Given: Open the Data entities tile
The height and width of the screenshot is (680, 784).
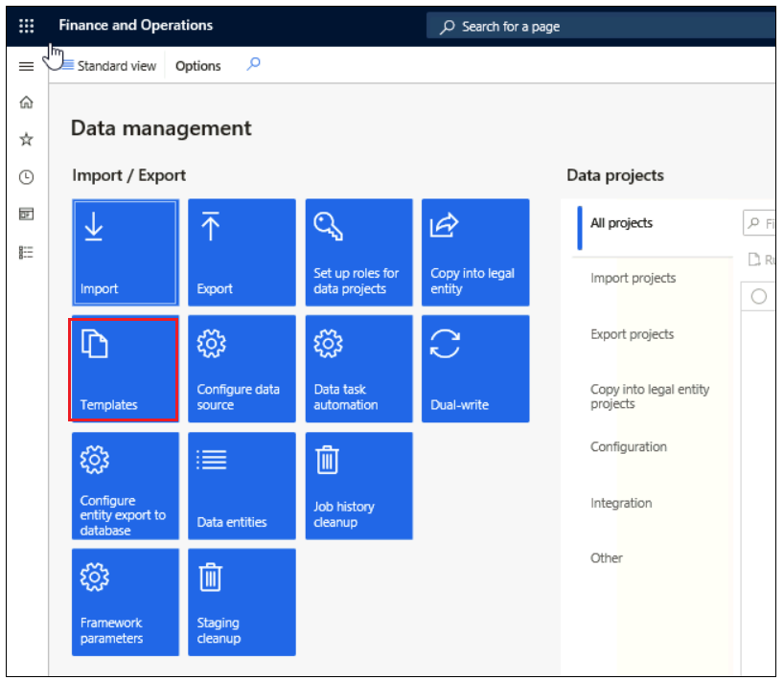Looking at the screenshot, I should click(x=242, y=486).
